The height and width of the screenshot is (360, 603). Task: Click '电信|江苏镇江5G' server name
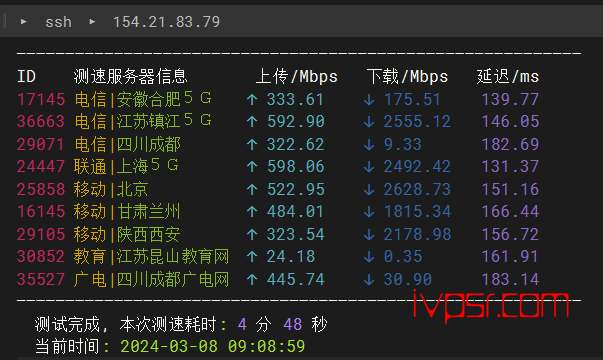143,121
